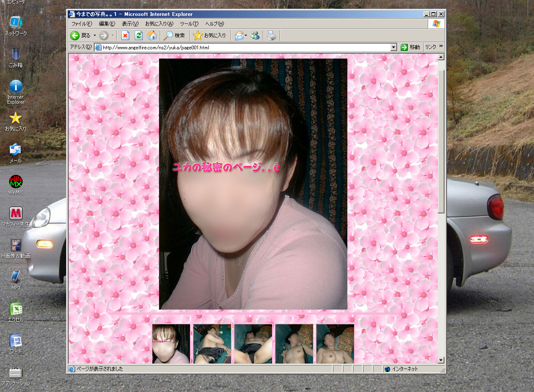Go to the Home page icon
This screenshot has width=534, height=392.
[x=152, y=36]
